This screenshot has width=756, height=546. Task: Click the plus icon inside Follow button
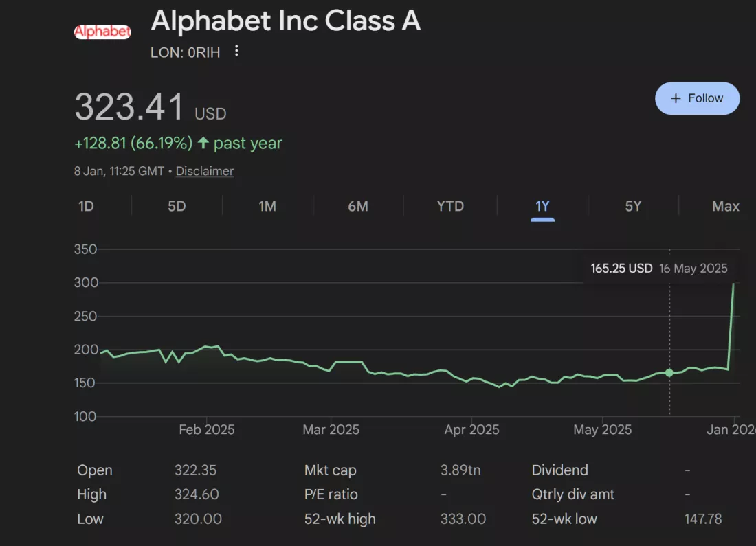pos(676,98)
